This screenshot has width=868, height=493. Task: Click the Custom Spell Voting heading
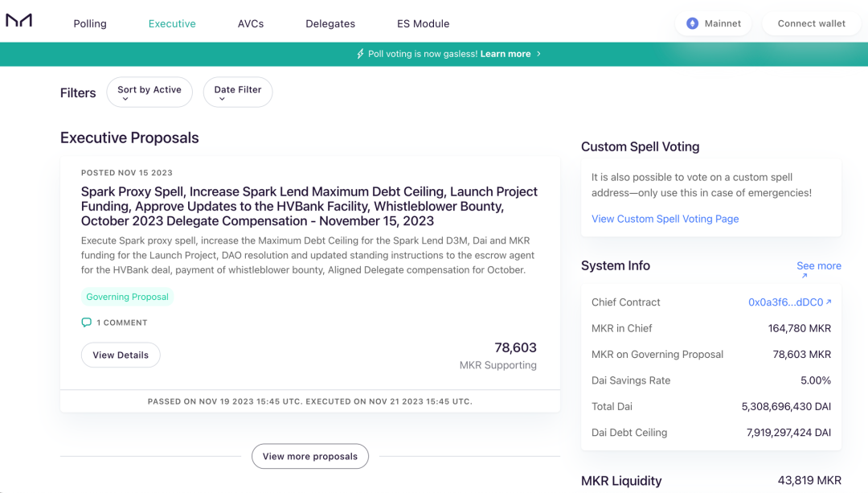coord(640,147)
